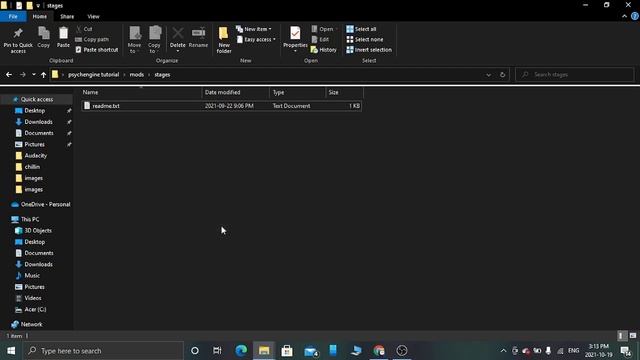The image size is (640, 360).
Task: Open Task View from taskbar
Action: pos(217,351)
